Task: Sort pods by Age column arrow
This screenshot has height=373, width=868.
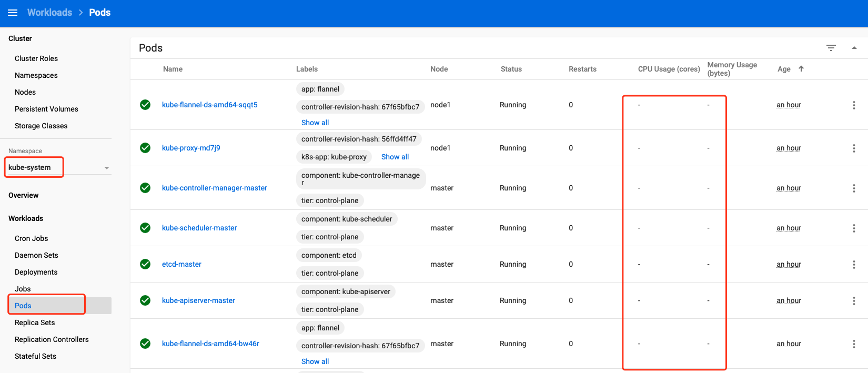Action: click(x=801, y=69)
